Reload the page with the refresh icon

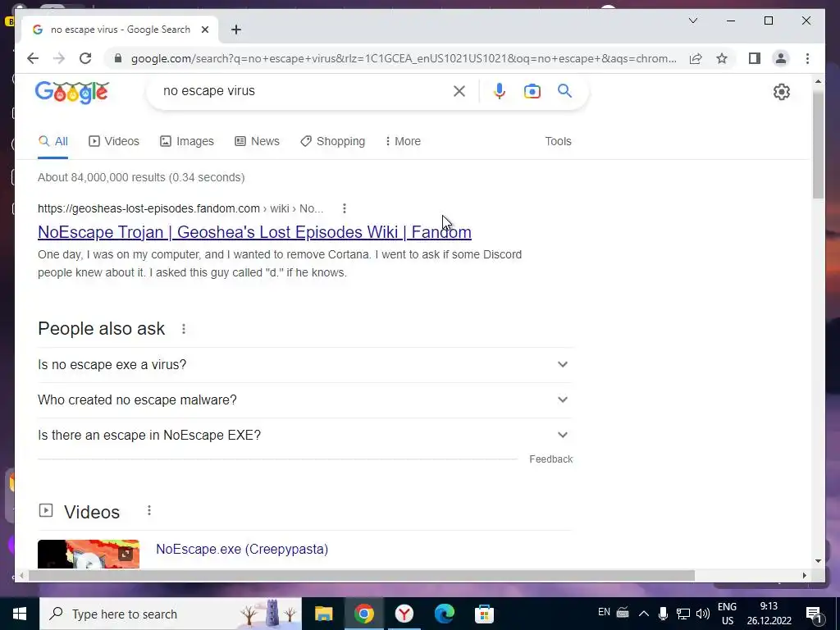pyautogui.click(x=85, y=58)
